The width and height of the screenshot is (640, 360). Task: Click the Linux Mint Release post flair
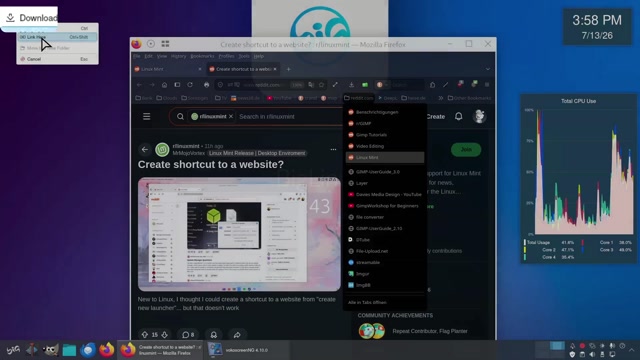(x=257, y=153)
